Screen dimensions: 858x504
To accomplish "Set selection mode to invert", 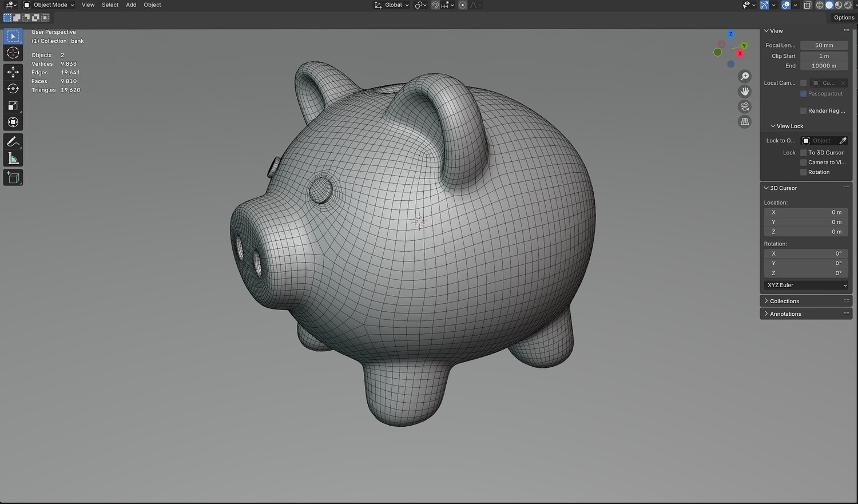I will coord(35,18).
